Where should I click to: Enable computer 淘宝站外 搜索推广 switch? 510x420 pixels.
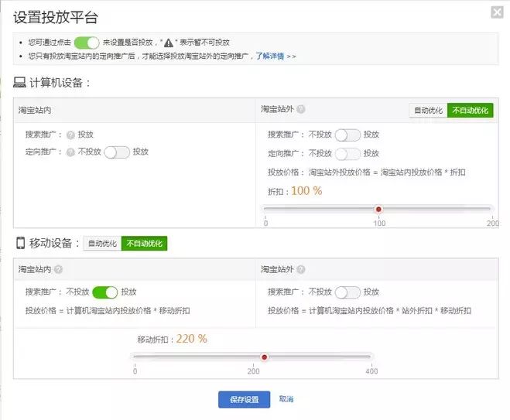pos(347,135)
